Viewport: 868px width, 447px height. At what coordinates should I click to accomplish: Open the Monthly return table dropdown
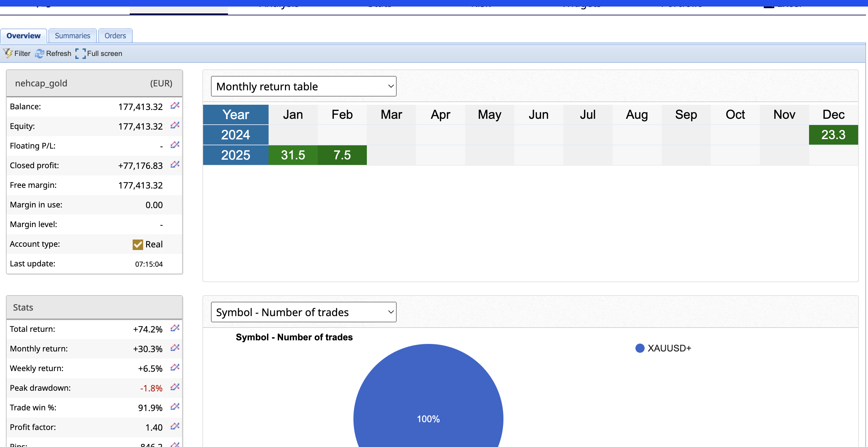coord(303,86)
